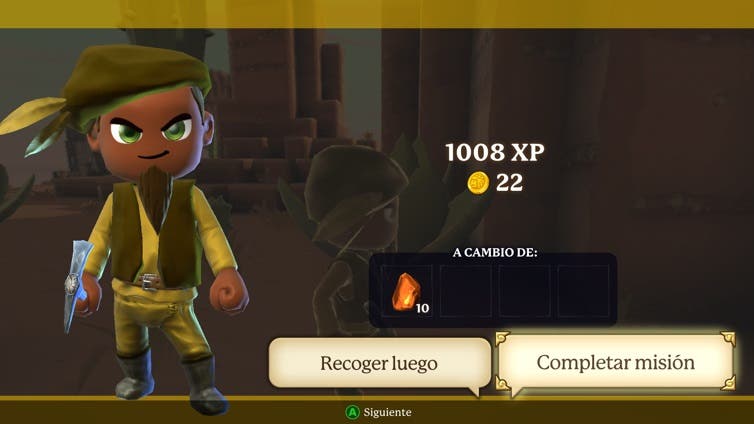Click the third empty trade slot
754x424 pixels.
(x=524, y=291)
